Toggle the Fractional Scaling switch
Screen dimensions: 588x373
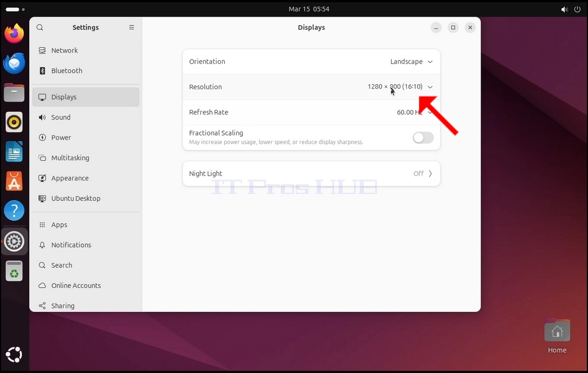(423, 138)
